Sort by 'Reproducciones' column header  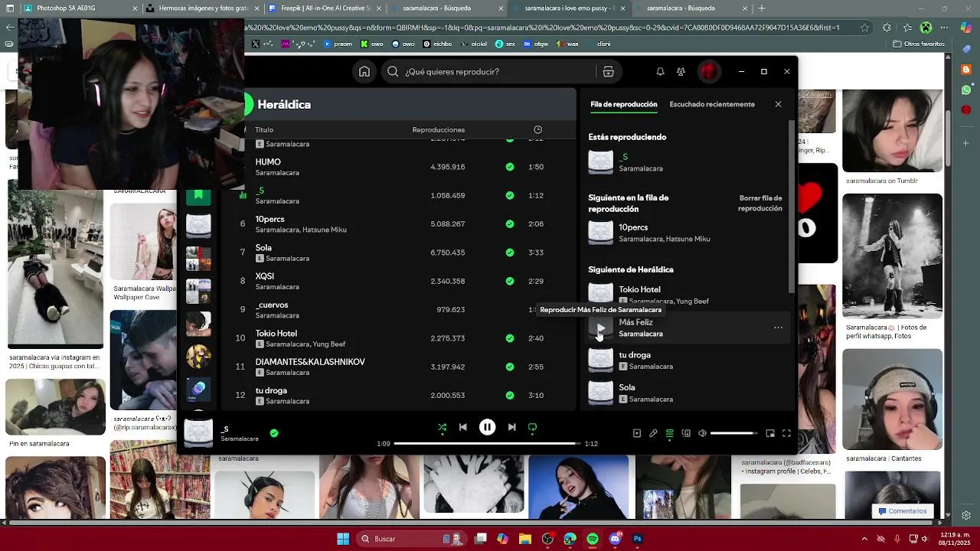click(x=439, y=129)
